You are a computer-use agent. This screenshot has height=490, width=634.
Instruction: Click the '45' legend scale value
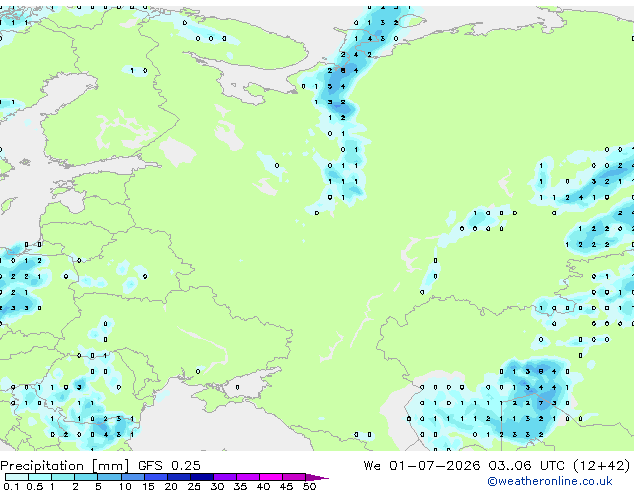[287, 486]
